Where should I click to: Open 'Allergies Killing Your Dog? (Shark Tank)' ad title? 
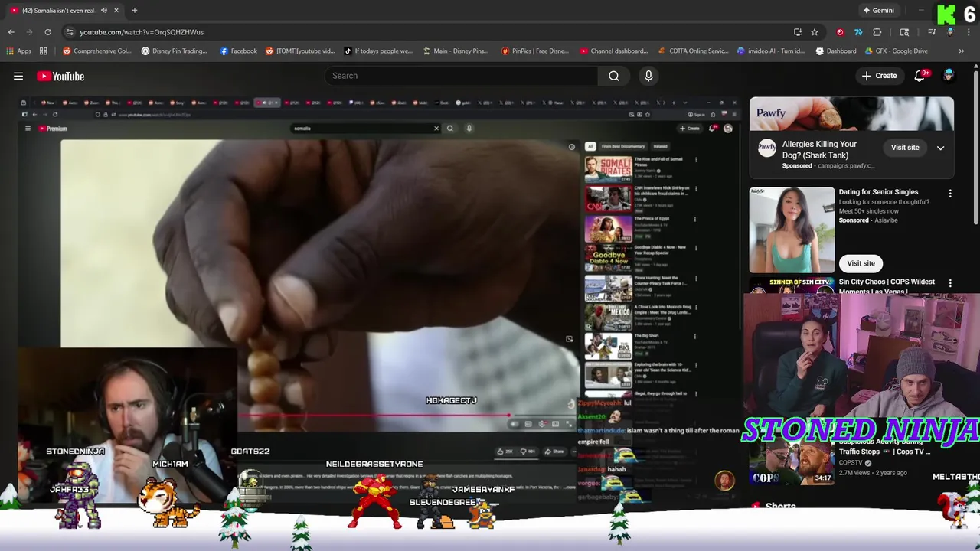819,149
